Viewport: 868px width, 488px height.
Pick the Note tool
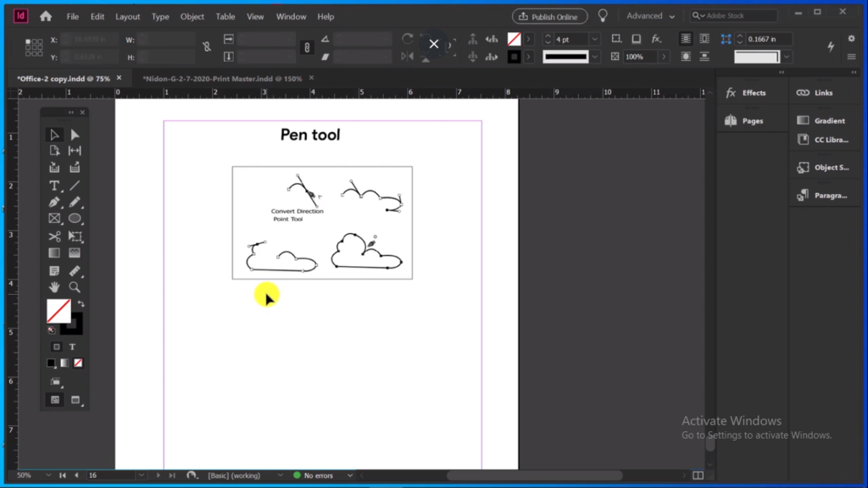coord(54,270)
